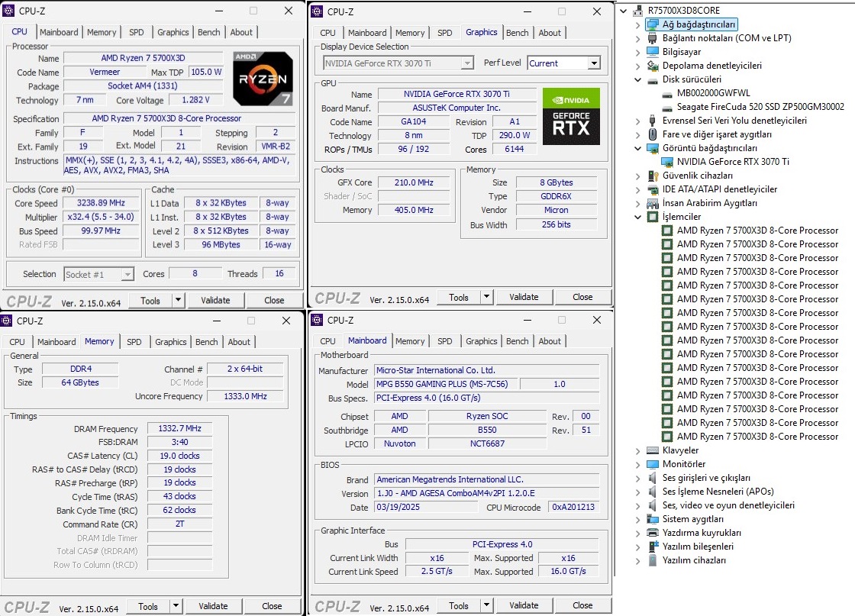This screenshot has height=616, width=855.
Task: Click the Core Speed value 3238.89 MHz
Action: [101, 203]
